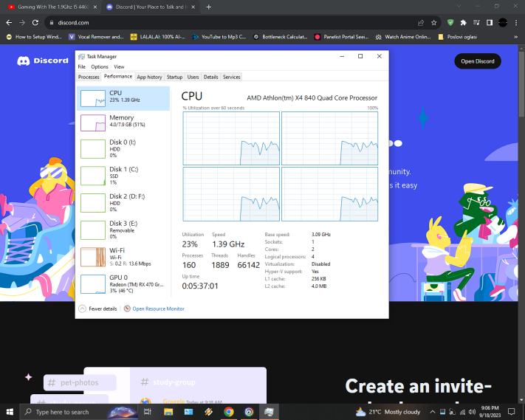Go forward in Chrome
The width and height of the screenshot is (525, 420).
click(22, 22)
